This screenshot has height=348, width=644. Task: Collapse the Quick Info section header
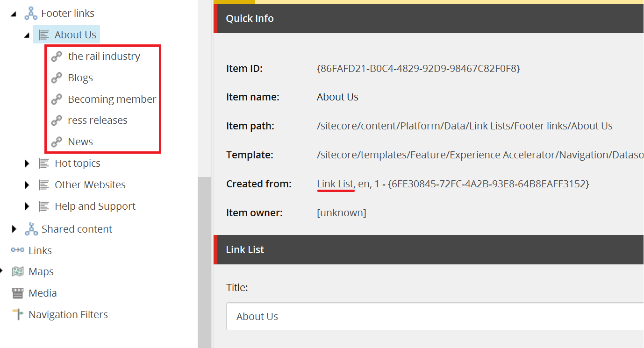tap(429, 19)
